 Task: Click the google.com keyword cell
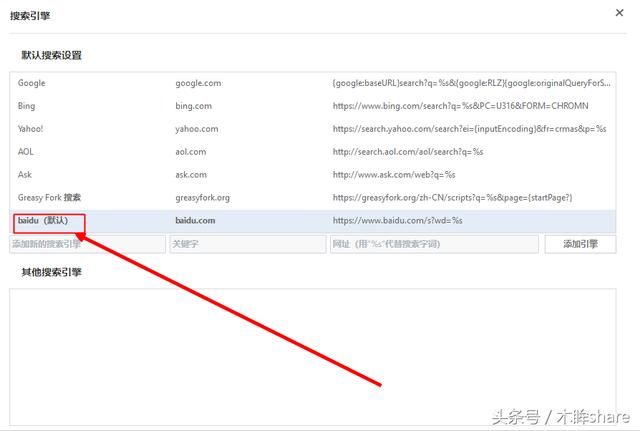pos(198,83)
